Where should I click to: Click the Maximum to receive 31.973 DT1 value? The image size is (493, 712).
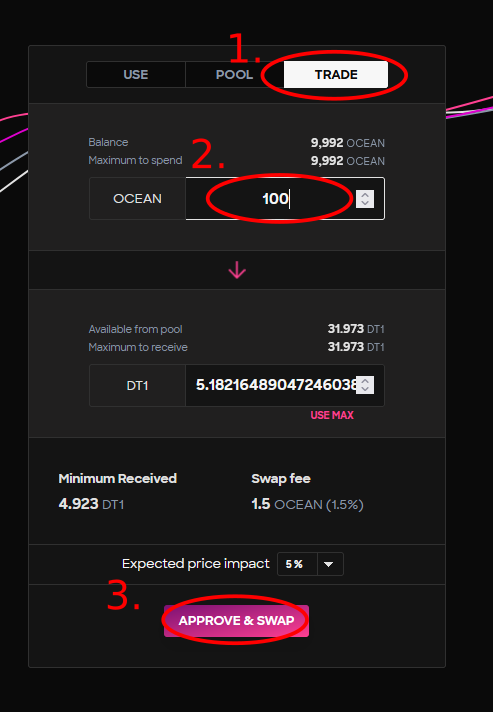[x=356, y=347]
